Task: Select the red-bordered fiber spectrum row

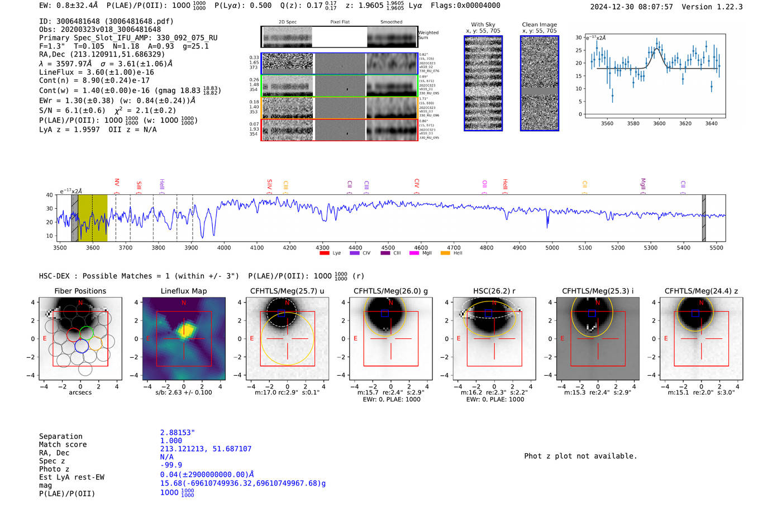Action: point(340,130)
